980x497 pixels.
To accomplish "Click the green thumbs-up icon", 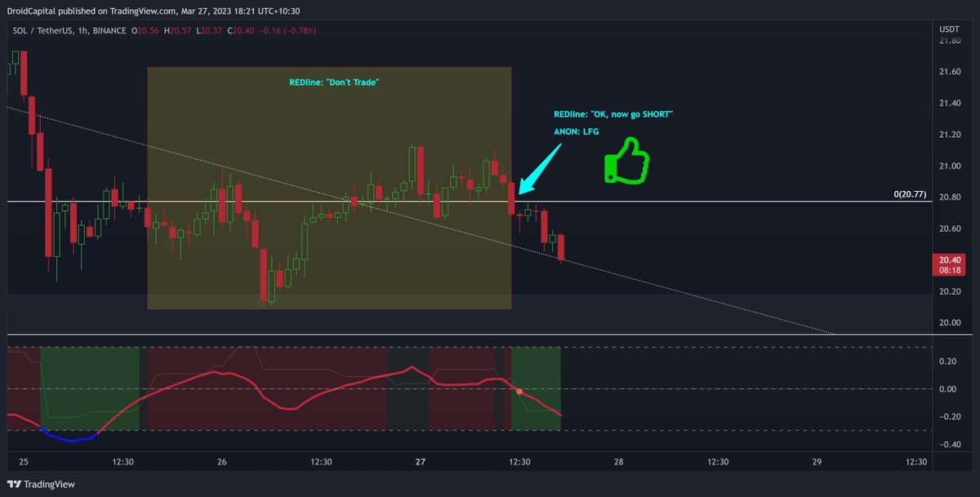I will pyautogui.click(x=626, y=161).
